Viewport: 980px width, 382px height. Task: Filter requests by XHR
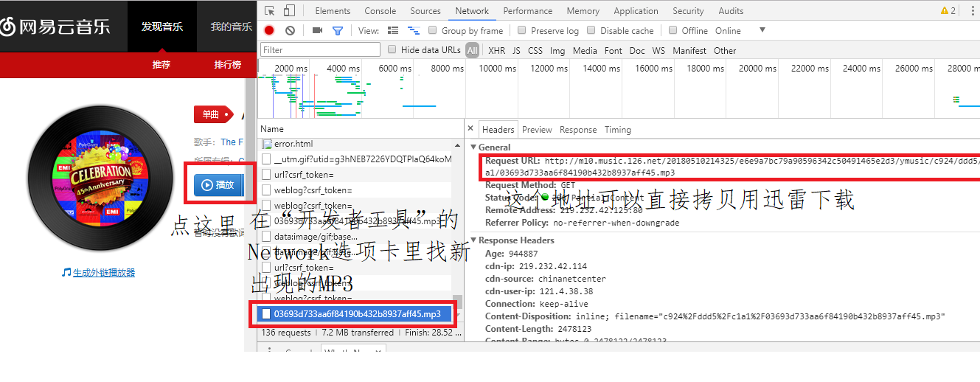point(496,51)
